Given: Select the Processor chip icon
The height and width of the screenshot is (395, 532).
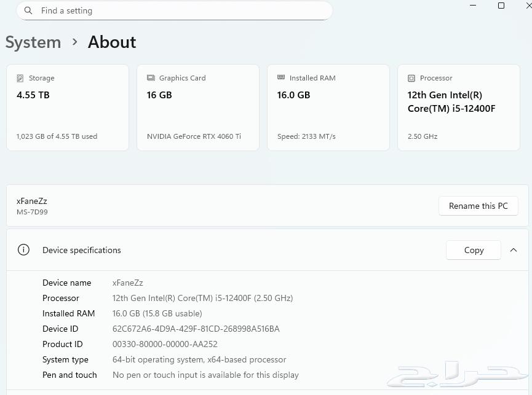Looking at the screenshot, I should coord(411,78).
